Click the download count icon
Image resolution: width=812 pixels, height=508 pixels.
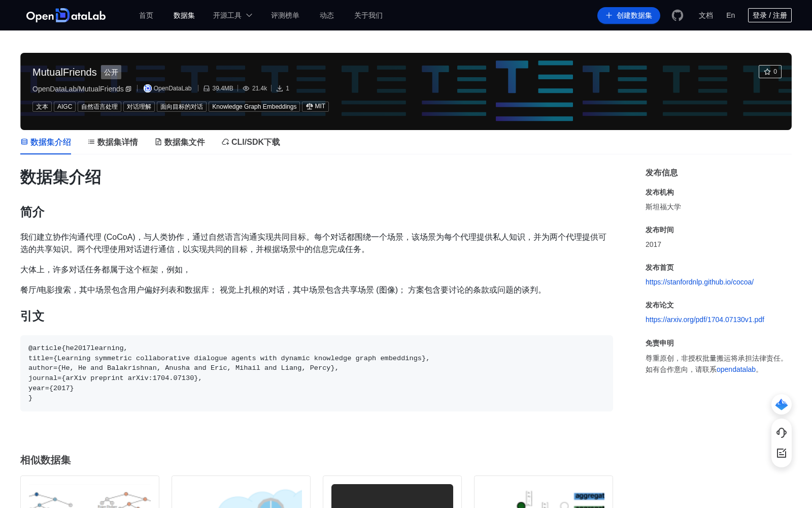(280, 88)
